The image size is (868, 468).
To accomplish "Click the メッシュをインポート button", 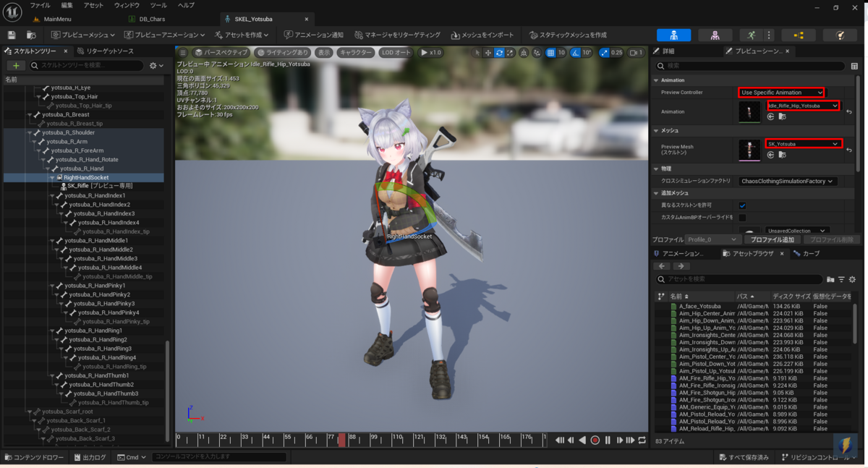I will [x=482, y=35].
